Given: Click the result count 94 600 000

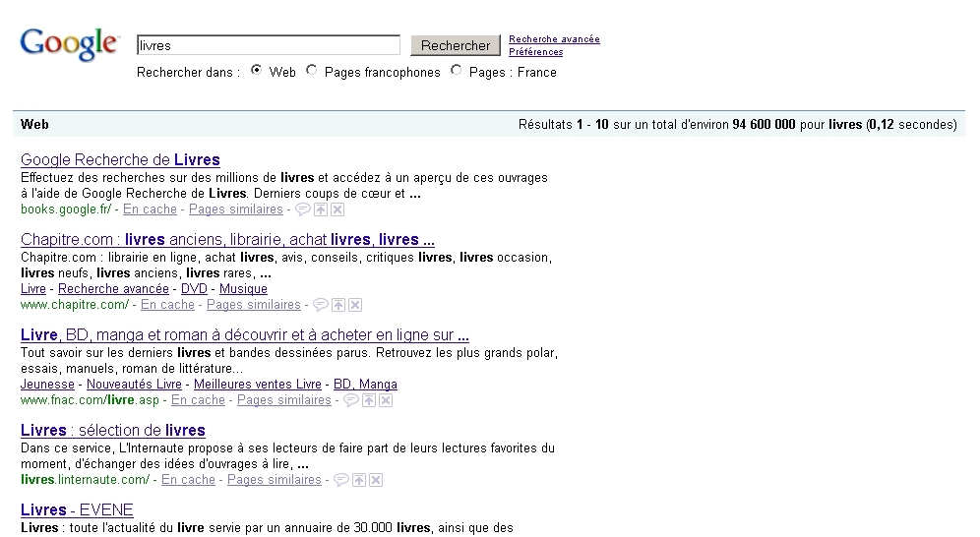Looking at the screenshot, I should coord(764,124).
